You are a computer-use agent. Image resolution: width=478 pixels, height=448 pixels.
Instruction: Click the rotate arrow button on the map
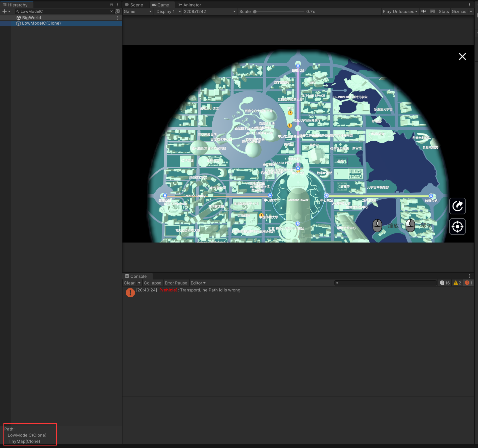pyautogui.click(x=457, y=206)
